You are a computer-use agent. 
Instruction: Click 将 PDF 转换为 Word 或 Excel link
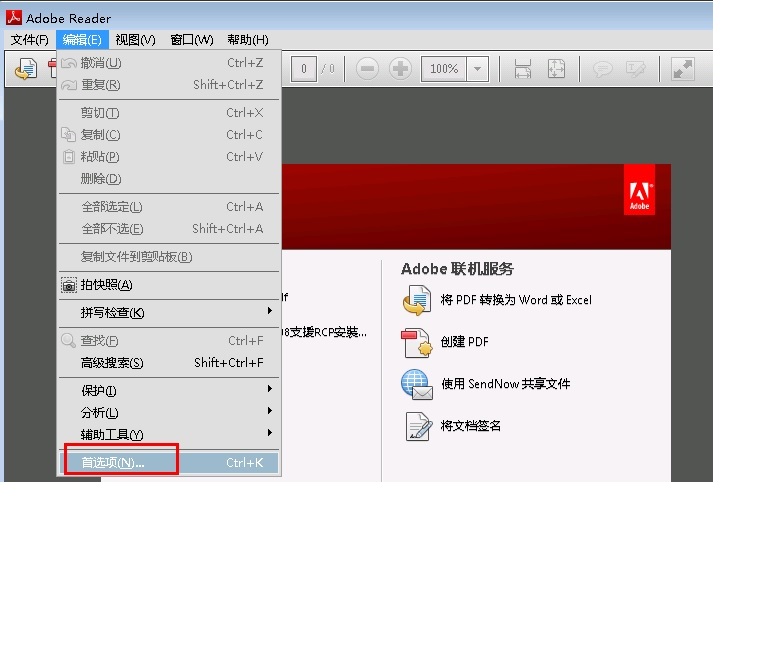pos(516,300)
